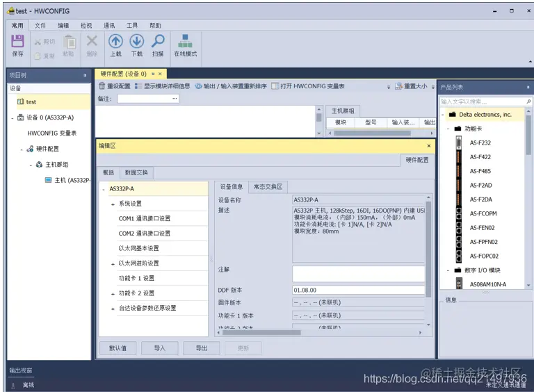This screenshot has height=392, width=534.
Task: Switch to the 常态交换区 tab
Action: click(268, 187)
